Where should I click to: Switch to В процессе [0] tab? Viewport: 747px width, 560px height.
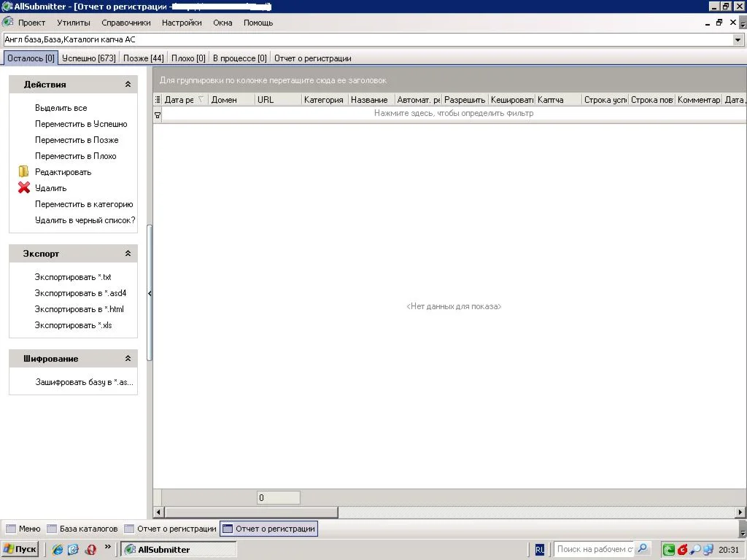coord(239,58)
